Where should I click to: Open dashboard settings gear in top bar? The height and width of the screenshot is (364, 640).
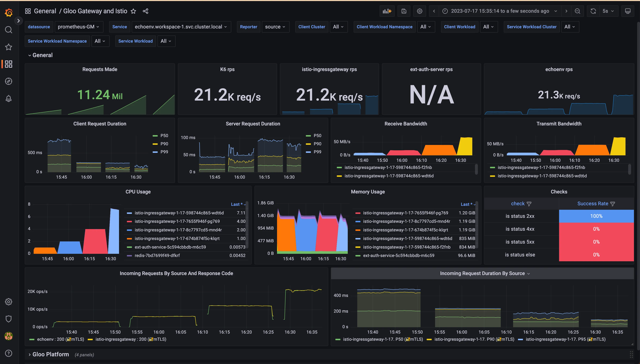(x=420, y=11)
